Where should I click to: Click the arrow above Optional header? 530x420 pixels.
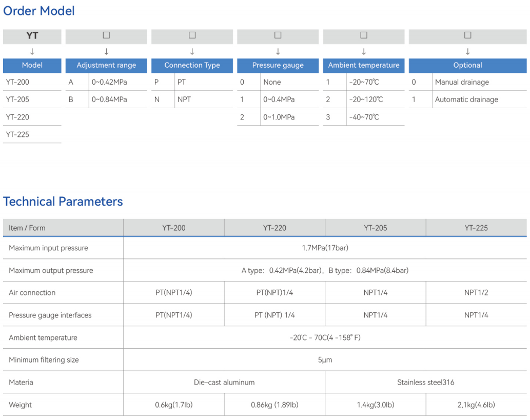click(467, 51)
